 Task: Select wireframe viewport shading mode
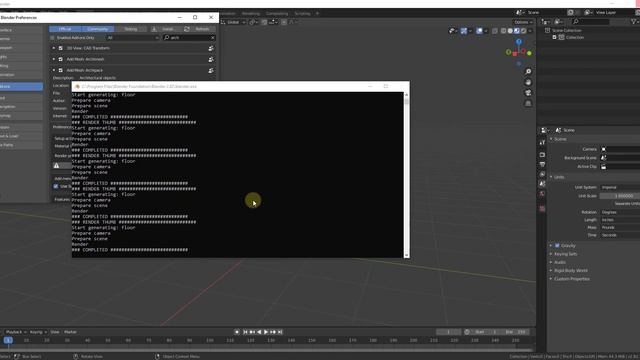pyautogui.click(x=504, y=31)
